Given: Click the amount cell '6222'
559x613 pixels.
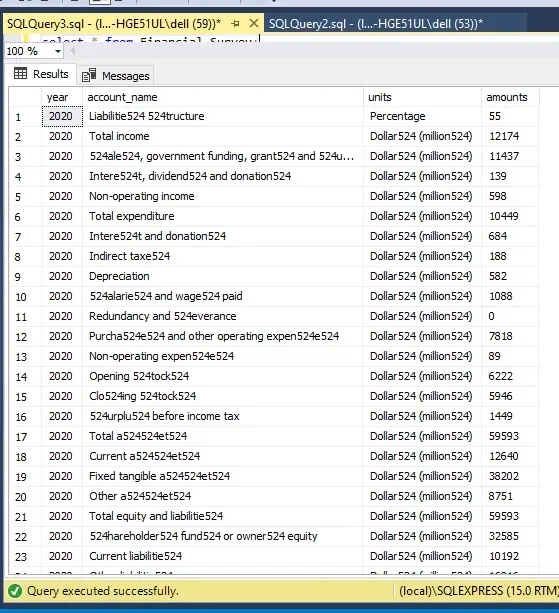Looking at the screenshot, I should [510, 376].
